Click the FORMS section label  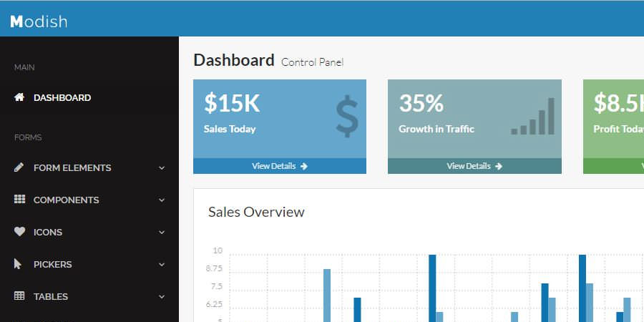click(28, 137)
